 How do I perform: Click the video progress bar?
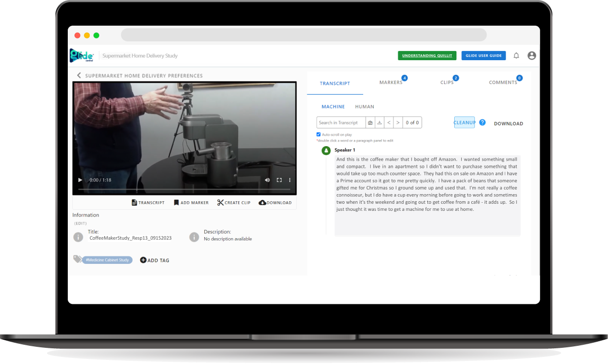185,190
